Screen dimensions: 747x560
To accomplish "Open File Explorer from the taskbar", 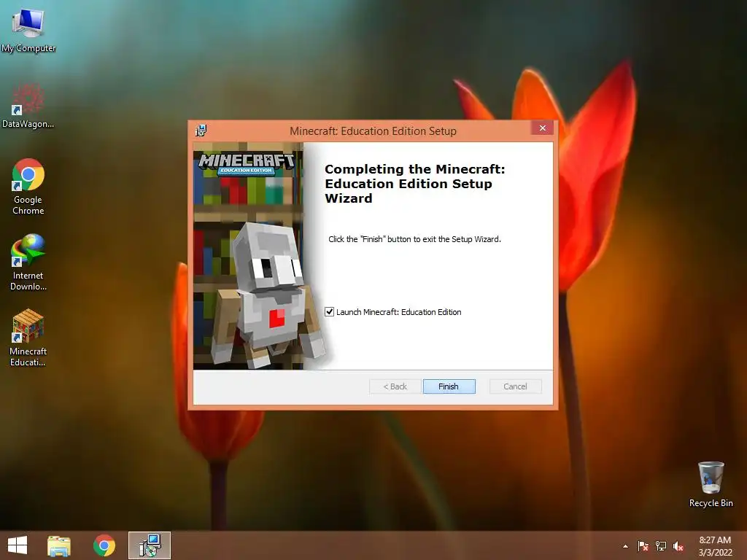I will tap(59, 545).
